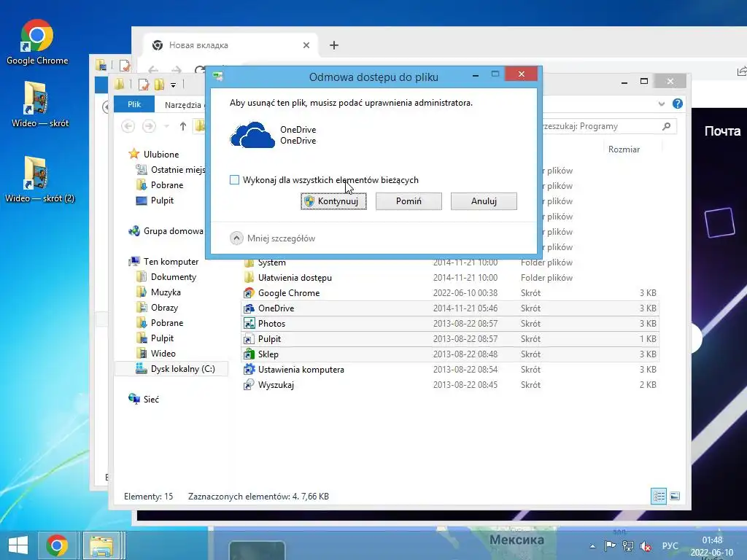Image resolution: width=747 pixels, height=560 pixels.
Task: Go up one folder level arrow
Action: click(183, 126)
